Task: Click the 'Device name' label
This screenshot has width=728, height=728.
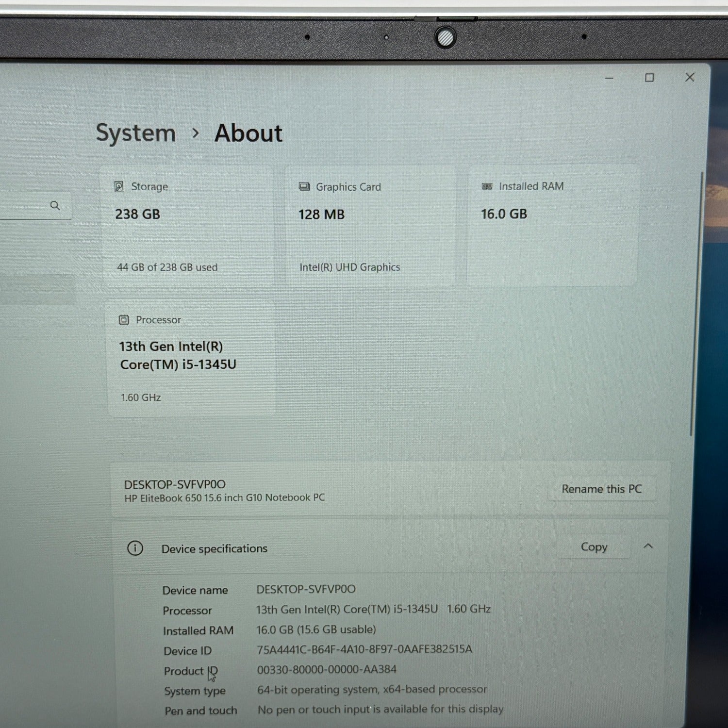Action: click(x=195, y=590)
